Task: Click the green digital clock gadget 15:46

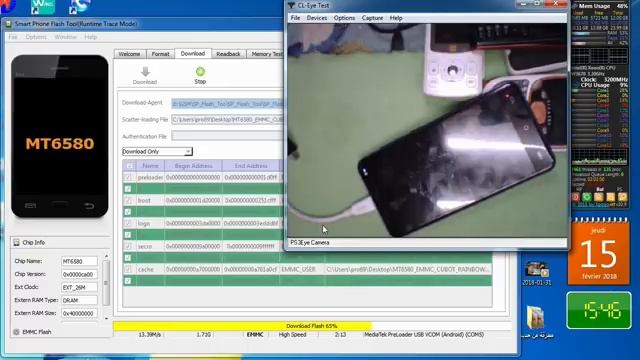Action: 599,311
